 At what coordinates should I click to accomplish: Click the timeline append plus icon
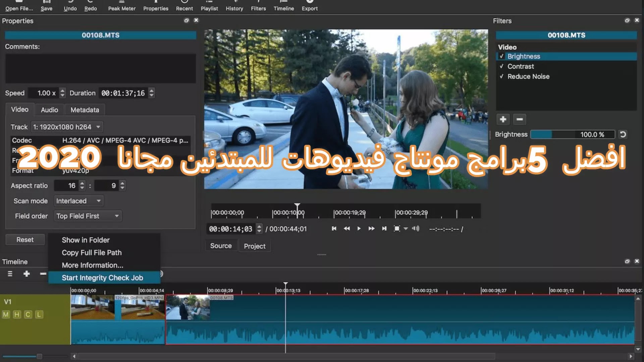pyautogui.click(x=26, y=274)
